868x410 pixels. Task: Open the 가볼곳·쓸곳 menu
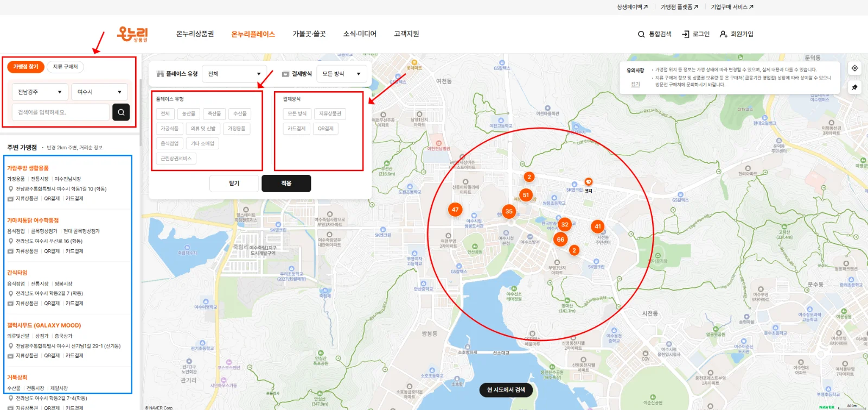(309, 34)
